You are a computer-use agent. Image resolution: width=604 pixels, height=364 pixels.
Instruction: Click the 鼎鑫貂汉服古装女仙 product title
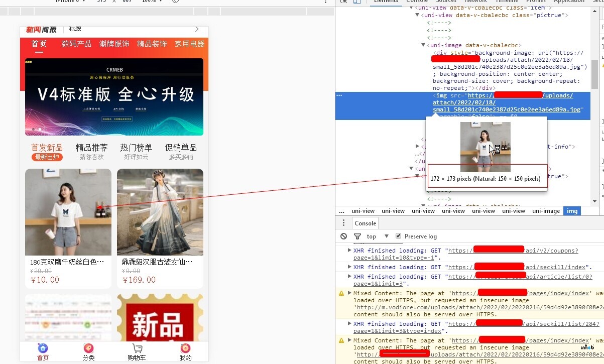click(157, 262)
